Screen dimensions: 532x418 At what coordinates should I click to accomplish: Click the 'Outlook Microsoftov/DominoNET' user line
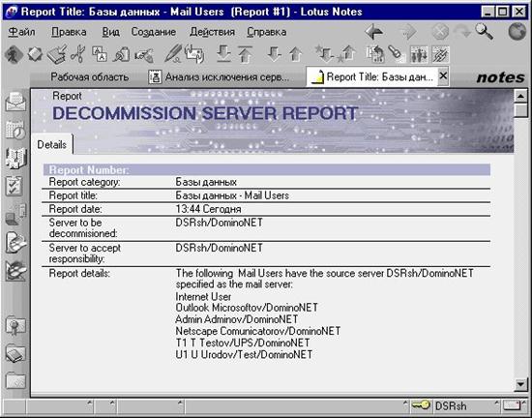[x=247, y=308]
